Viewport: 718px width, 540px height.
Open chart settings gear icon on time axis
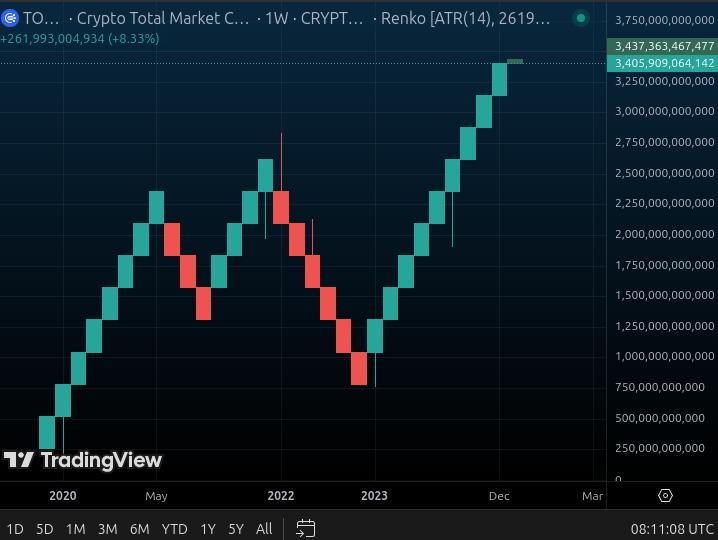[665, 496]
